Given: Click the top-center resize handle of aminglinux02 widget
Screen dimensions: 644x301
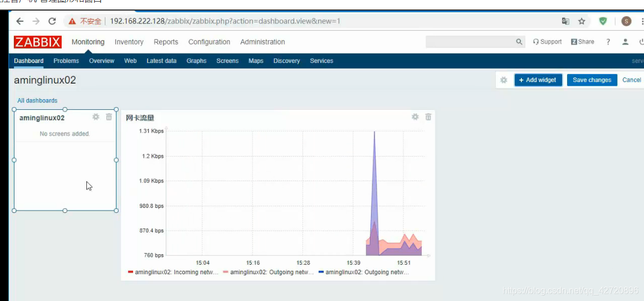Looking at the screenshot, I should pyautogui.click(x=65, y=109).
